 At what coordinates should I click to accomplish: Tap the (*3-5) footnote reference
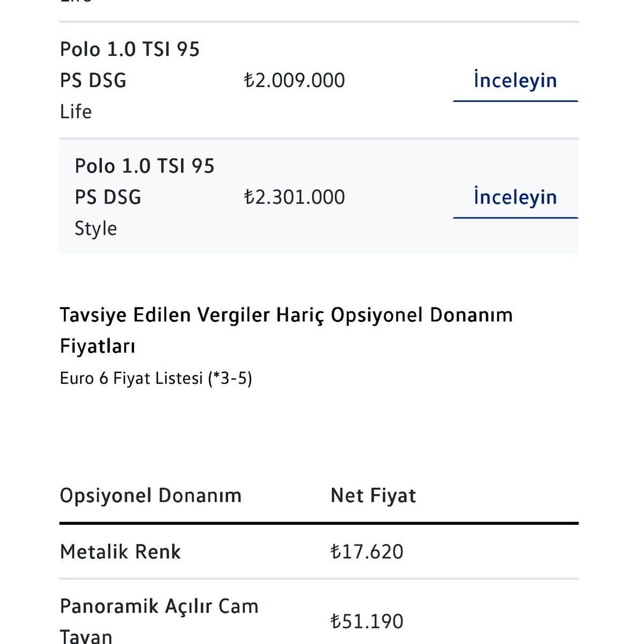230,378
